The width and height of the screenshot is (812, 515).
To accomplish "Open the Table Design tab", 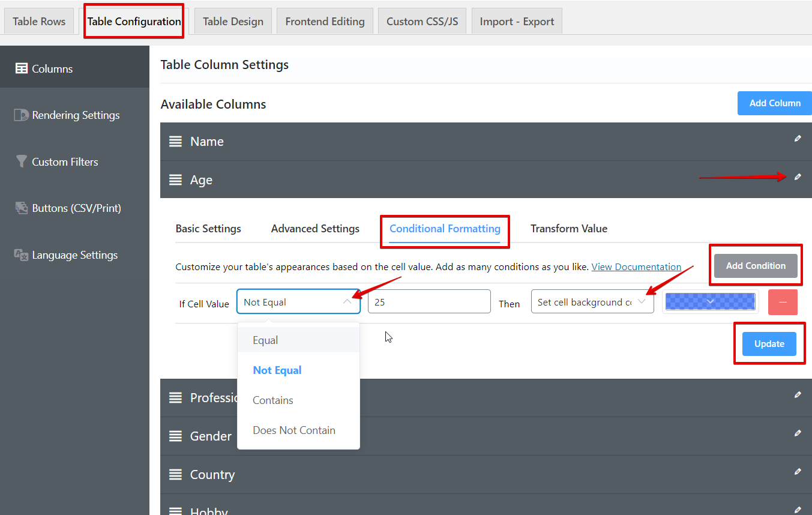I will point(233,22).
